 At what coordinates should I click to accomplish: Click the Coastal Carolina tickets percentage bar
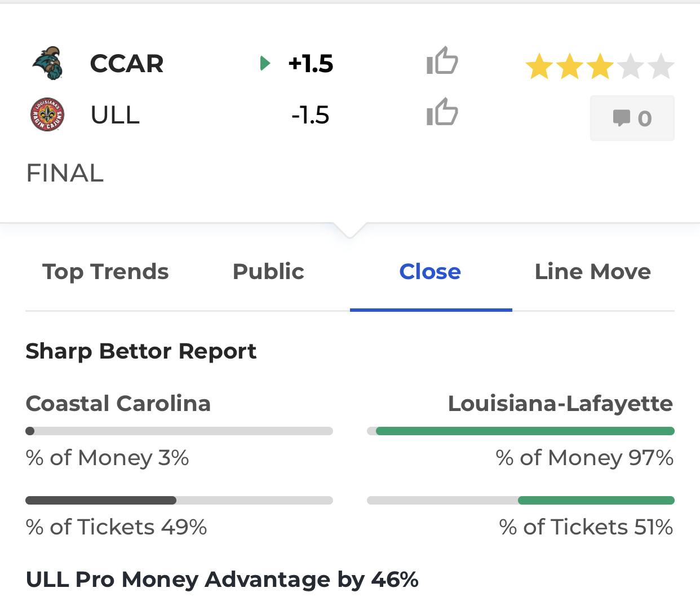click(x=179, y=500)
